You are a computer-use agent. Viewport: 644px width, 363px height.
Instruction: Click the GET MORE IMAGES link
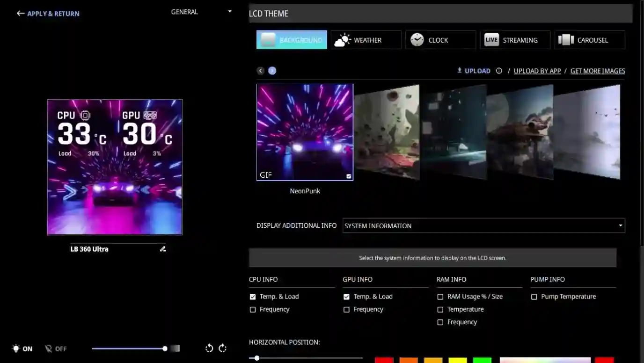[598, 71]
